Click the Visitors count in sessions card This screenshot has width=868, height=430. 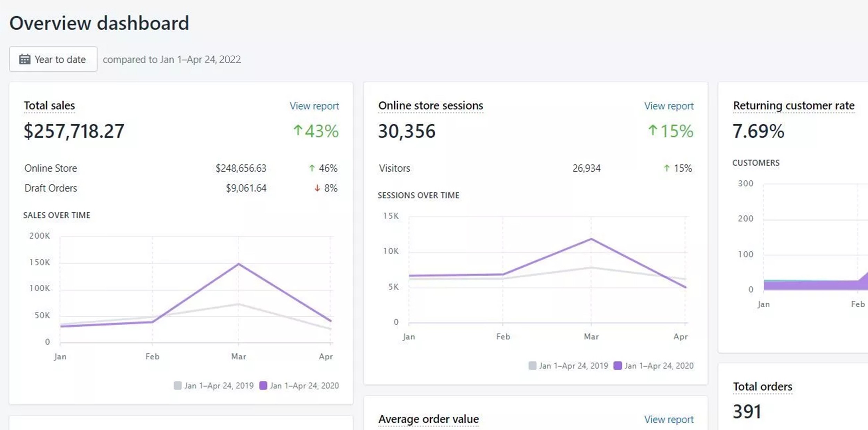[x=587, y=168]
